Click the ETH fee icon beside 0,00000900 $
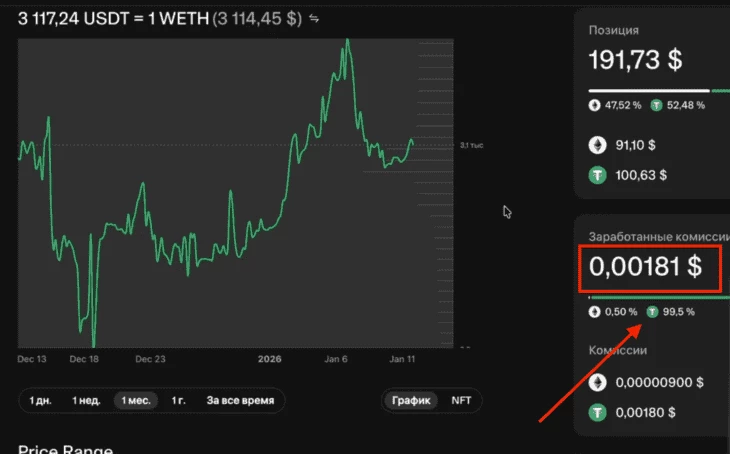This screenshot has width=730, height=454. point(598,382)
